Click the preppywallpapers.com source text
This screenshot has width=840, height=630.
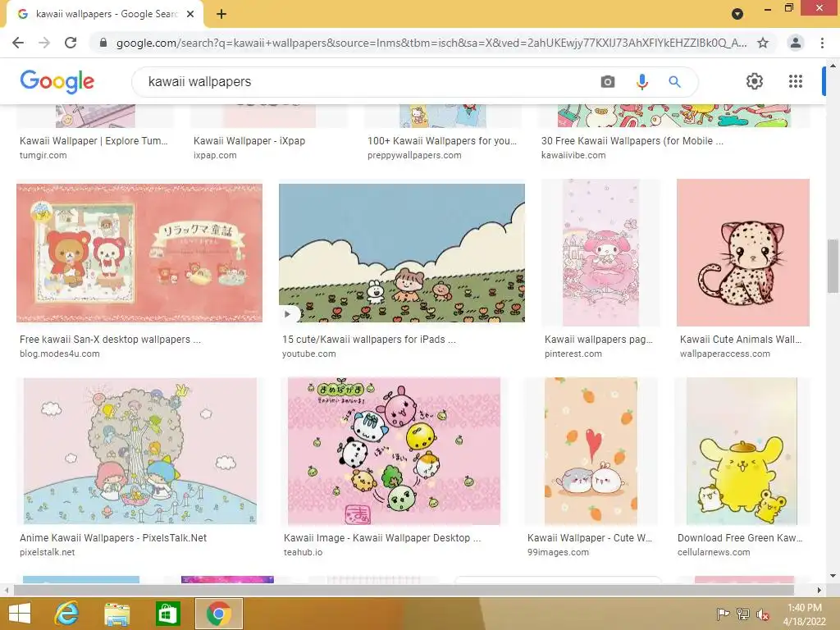point(414,155)
